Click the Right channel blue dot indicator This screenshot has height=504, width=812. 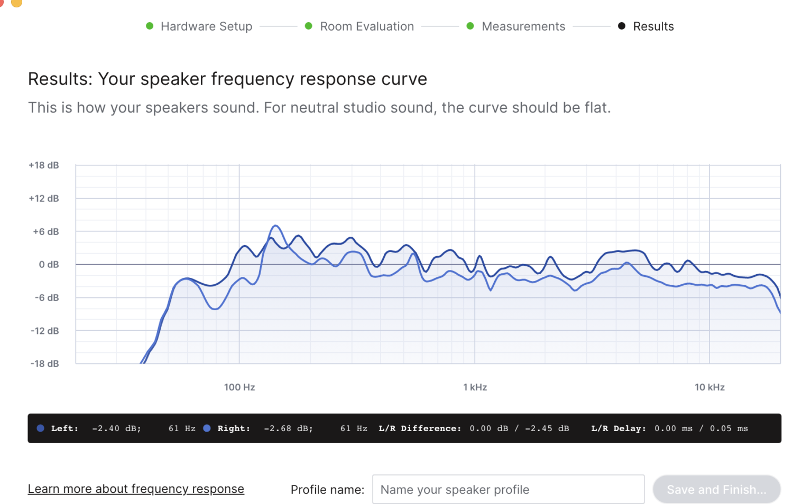click(x=207, y=428)
